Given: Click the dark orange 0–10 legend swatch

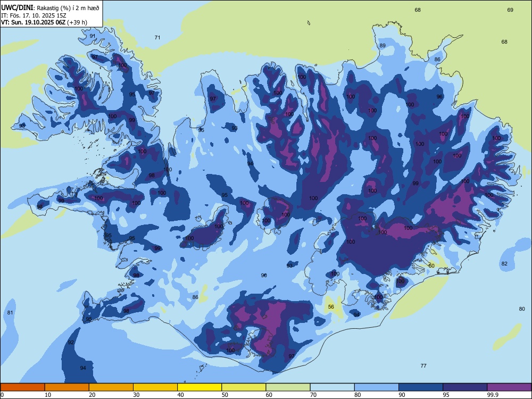Looking at the screenshot, I should (x=22, y=387).
